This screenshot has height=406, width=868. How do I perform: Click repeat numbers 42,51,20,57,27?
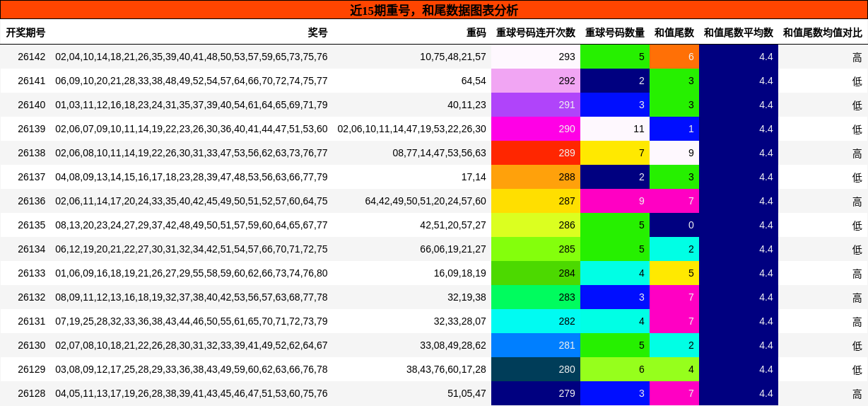(453, 225)
